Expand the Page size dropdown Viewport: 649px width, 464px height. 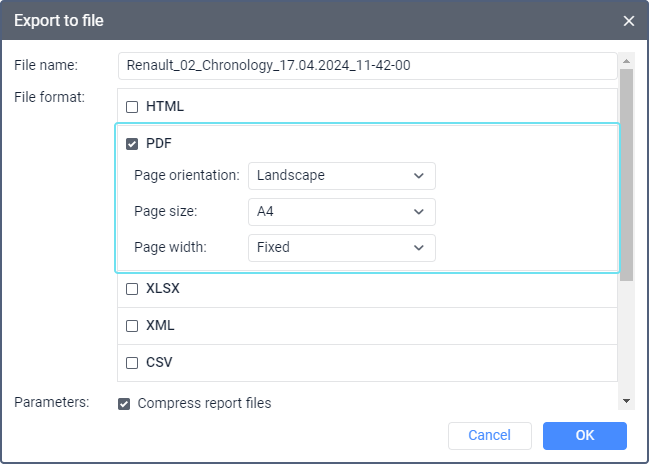pyautogui.click(x=341, y=211)
